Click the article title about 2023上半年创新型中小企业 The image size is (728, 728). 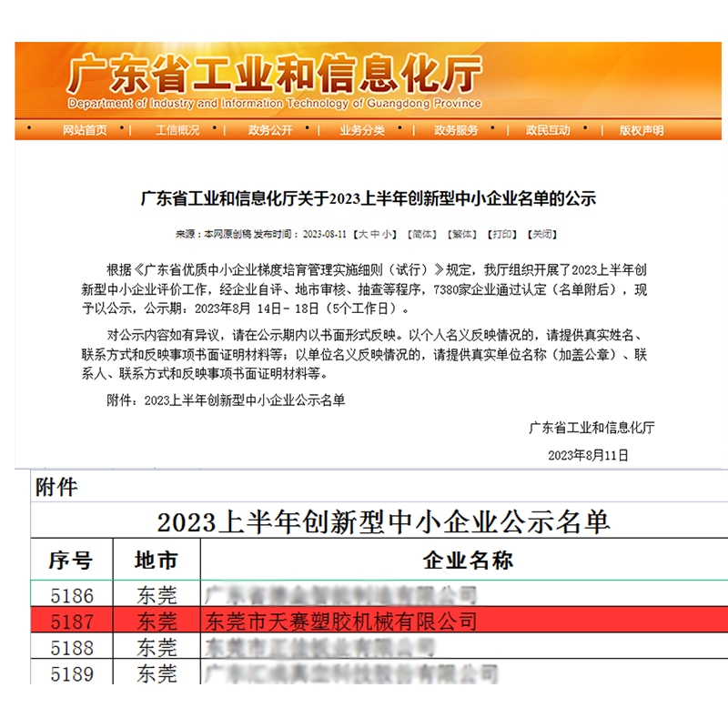click(368, 198)
